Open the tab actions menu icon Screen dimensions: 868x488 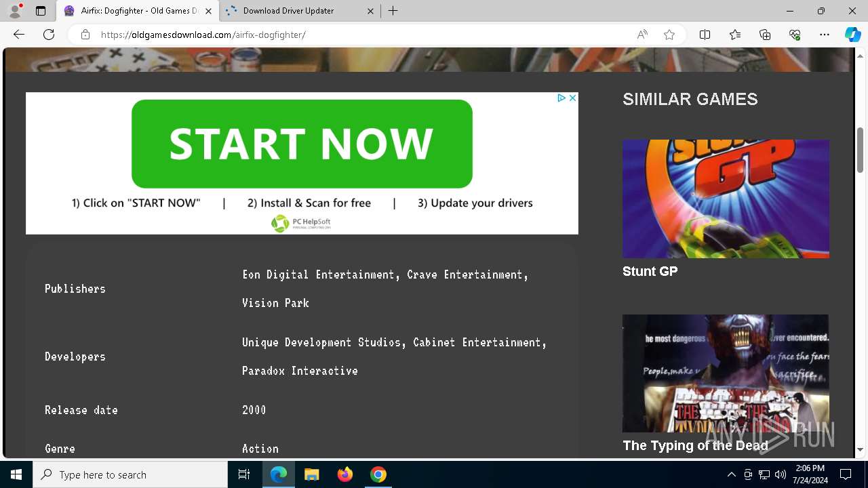coord(41,11)
